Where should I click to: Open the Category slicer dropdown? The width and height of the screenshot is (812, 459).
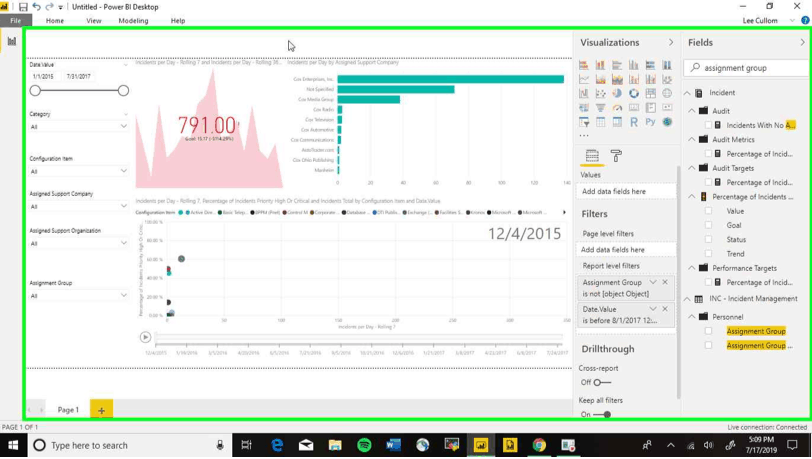[x=123, y=126]
